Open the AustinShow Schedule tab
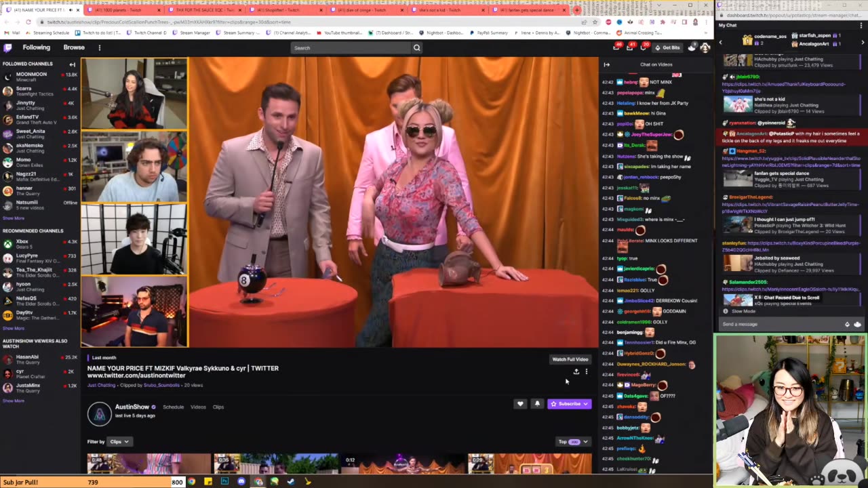The width and height of the screenshot is (868, 488). pos(173,407)
